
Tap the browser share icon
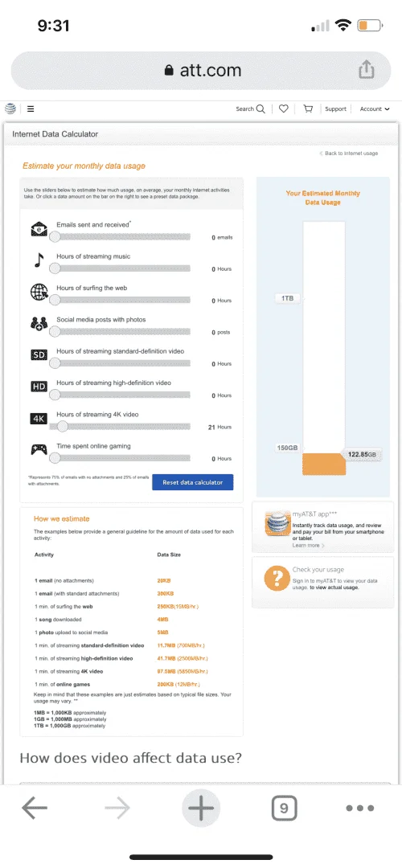[367, 70]
